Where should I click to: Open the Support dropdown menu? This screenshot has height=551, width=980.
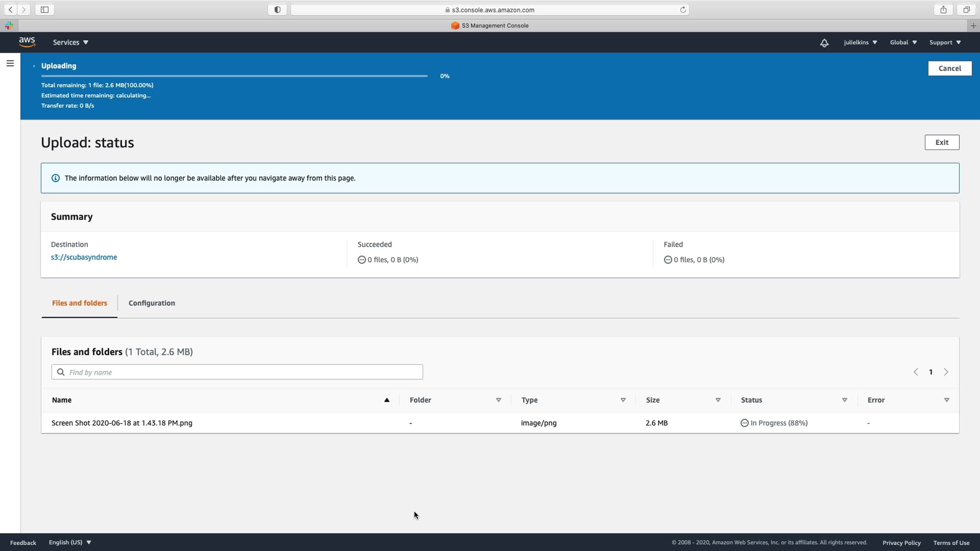945,43
